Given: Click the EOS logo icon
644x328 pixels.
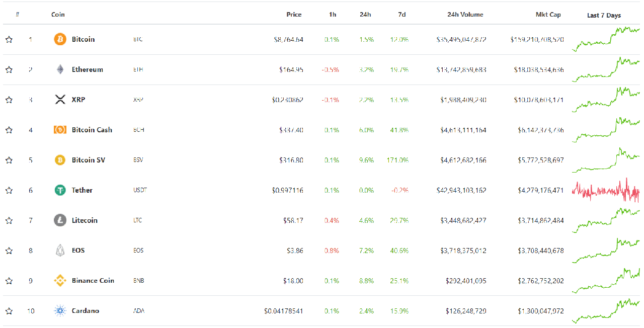Looking at the screenshot, I should (60, 251).
